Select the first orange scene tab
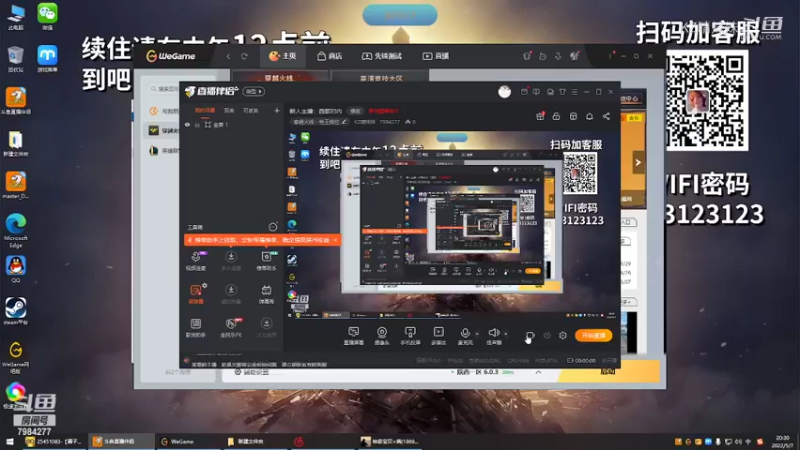Screen dimensions: 800x450 coord(205,110)
